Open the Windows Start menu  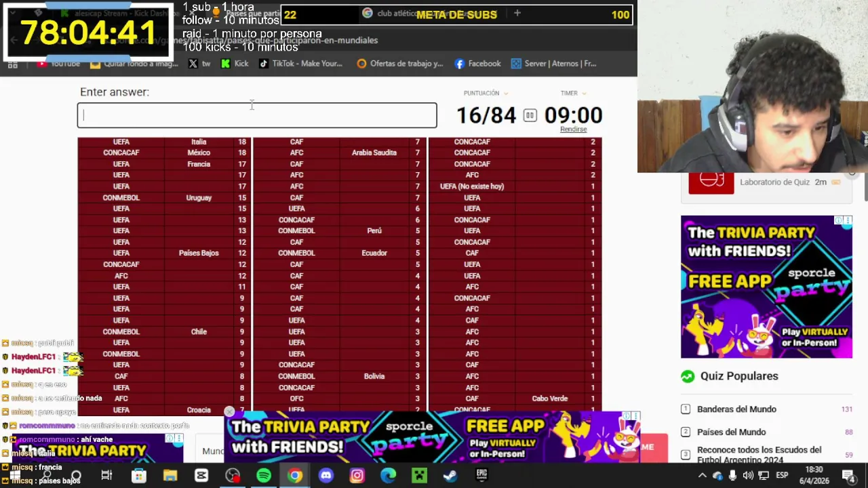point(15,476)
